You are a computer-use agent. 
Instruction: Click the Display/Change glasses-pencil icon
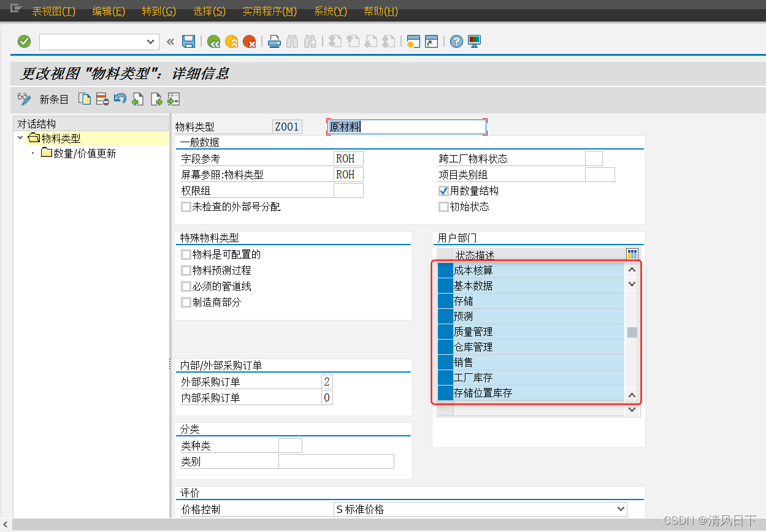point(23,99)
